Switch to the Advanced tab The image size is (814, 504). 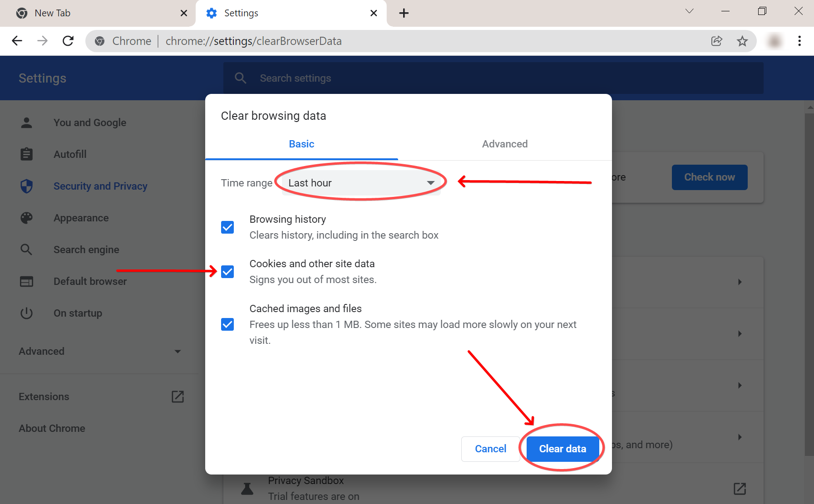(504, 144)
